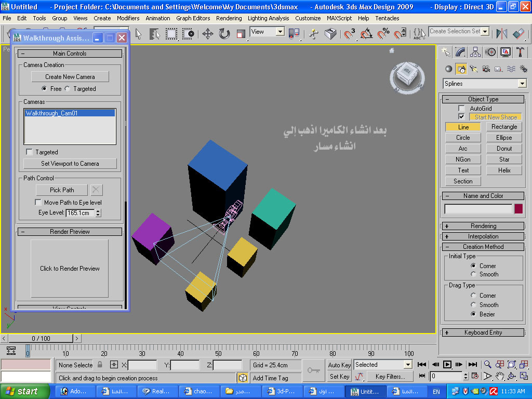The image size is (532, 399).
Task: Switch to the Space Warps category icon
Action: (x=511, y=69)
